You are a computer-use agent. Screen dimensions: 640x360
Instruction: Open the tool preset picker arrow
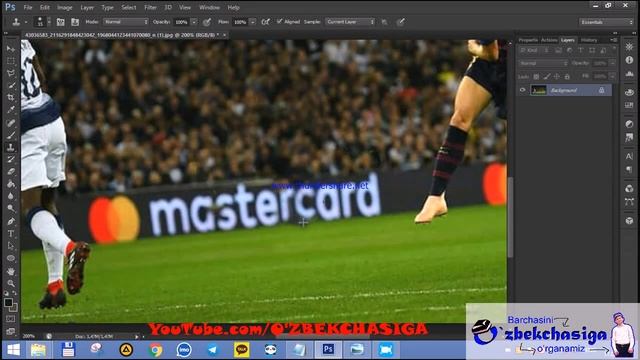26,22
